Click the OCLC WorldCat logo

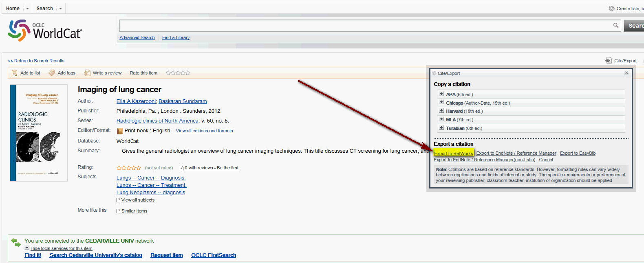(x=45, y=31)
